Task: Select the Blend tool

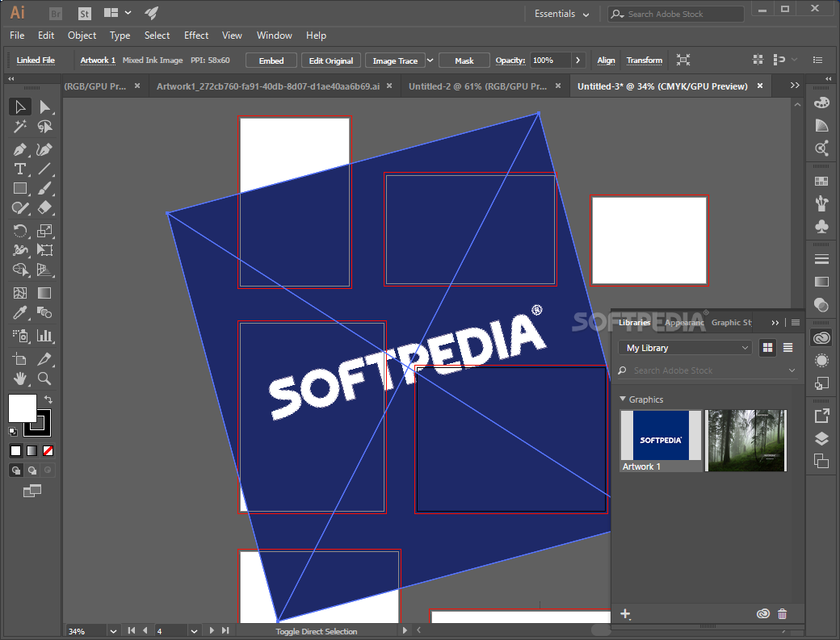Action: click(x=44, y=312)
